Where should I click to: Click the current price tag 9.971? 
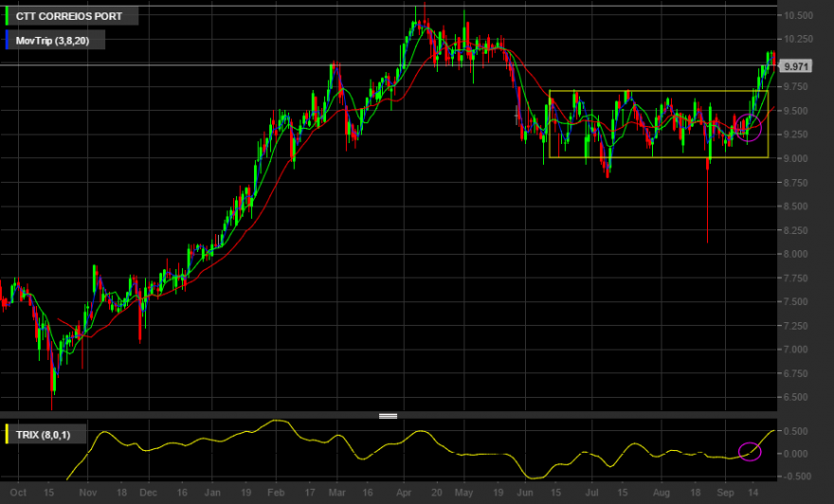tap(796, 66)
